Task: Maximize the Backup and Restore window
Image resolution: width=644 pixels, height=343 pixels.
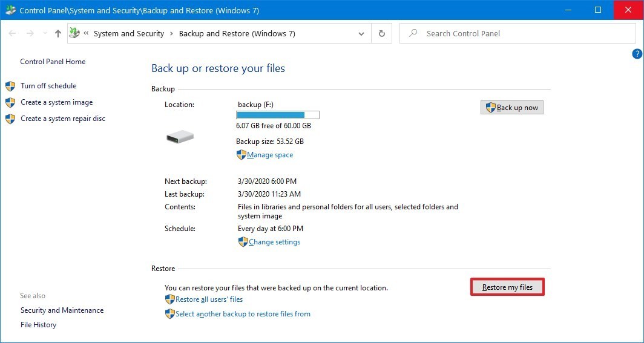Action: coord(598,10)
